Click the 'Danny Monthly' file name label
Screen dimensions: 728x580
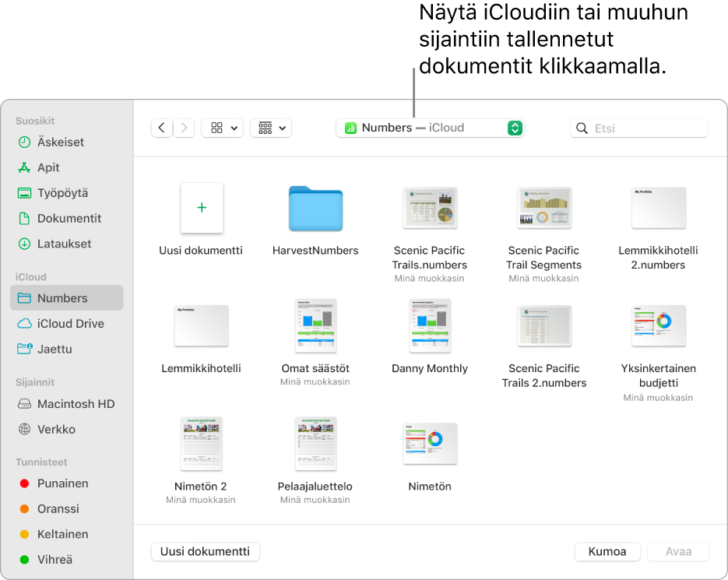pyautogui.click(x=430, y=368)
